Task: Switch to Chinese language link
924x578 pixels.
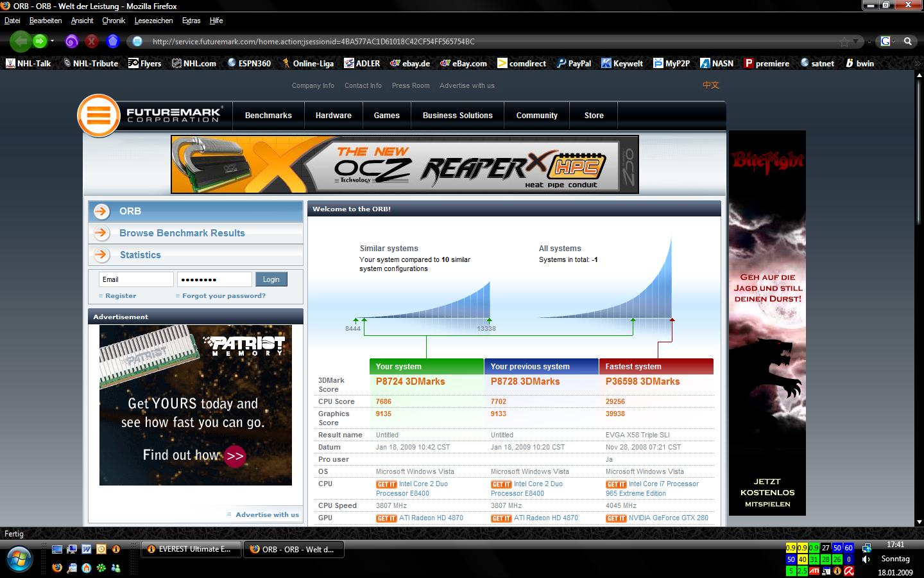Action: [x=711, y=85]
